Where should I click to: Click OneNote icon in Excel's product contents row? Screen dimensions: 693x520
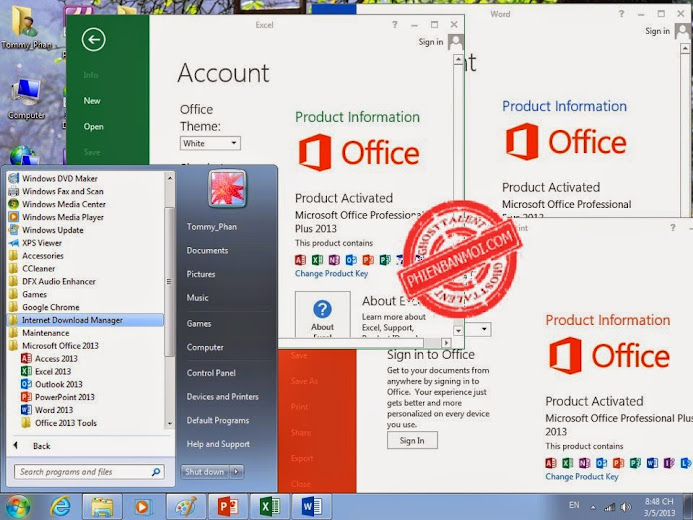[x=334, y=260]
